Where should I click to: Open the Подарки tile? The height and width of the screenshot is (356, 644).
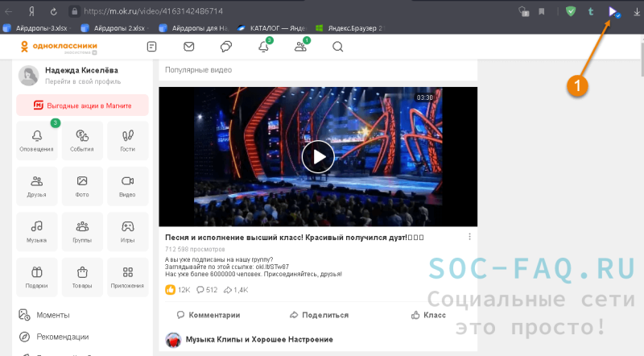(36, 278)
